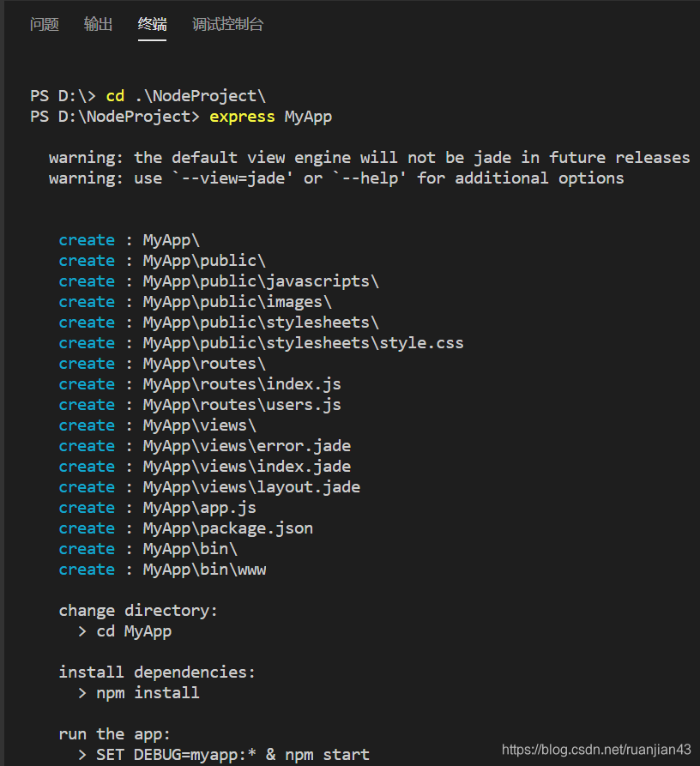Click the 'MyApp\public\javascripts\' line
700x766 pixels.
click(x=219, y=280)
